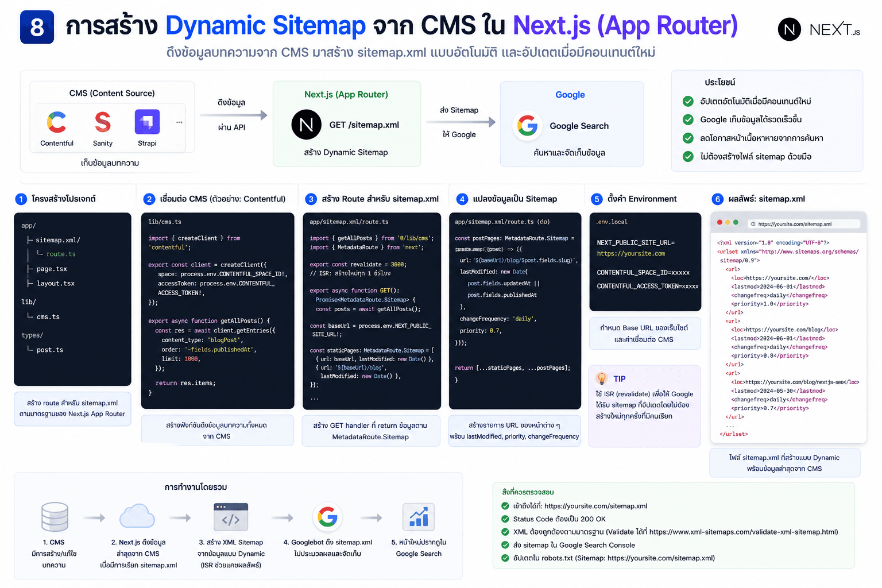Click the 'return res.items;' code line
This screenshot has height=588, width=882.
click(x=185, y=383)
